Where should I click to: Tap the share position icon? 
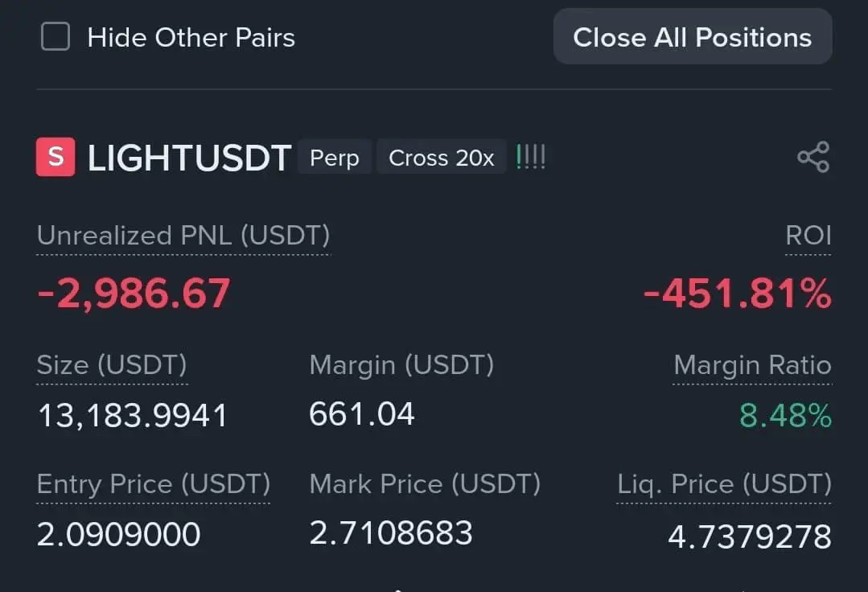[x=812, y=157]
